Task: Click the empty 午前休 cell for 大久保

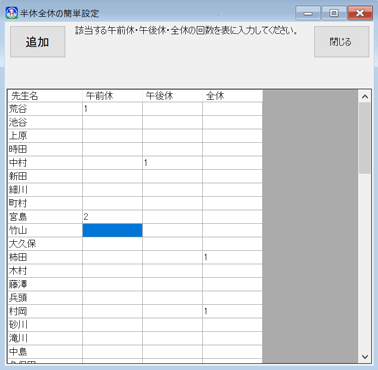Action: click(112, 244)
